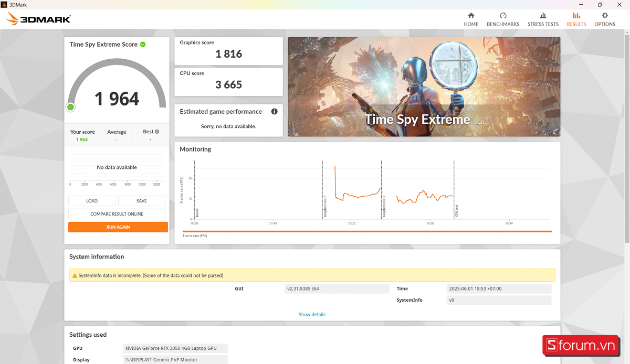Image resolution: width=630 pixels, height=364 pixels.
Task: Show info for Estimated game performance
Action: (x=274, y=112)
